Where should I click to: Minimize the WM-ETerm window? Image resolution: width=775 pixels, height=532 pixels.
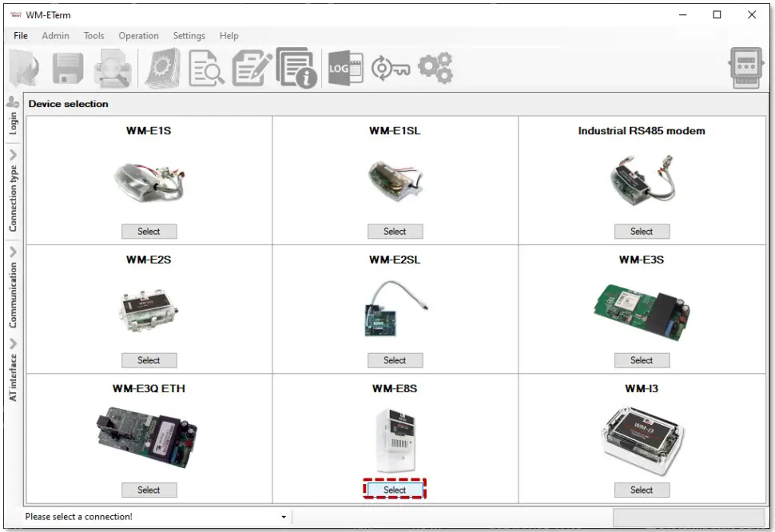tap(683, 15)
